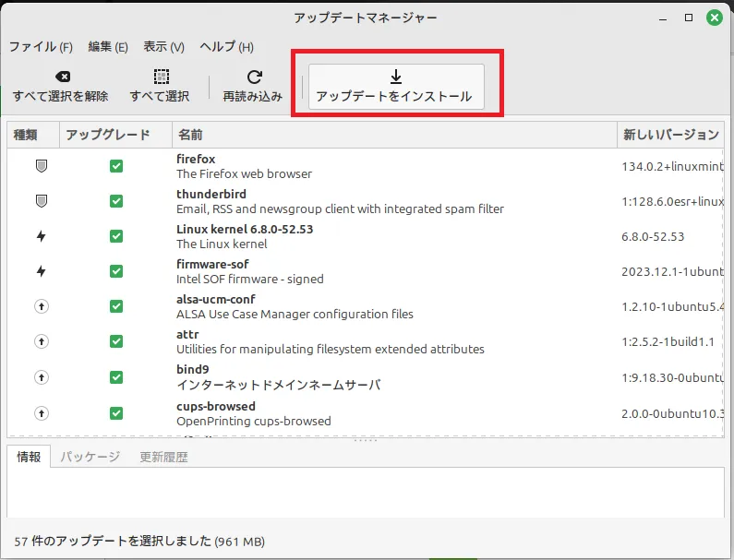The width and height of the screenshot is (734, 560).
Task: Open the View (表示) menu
Action: click(163, 47)
